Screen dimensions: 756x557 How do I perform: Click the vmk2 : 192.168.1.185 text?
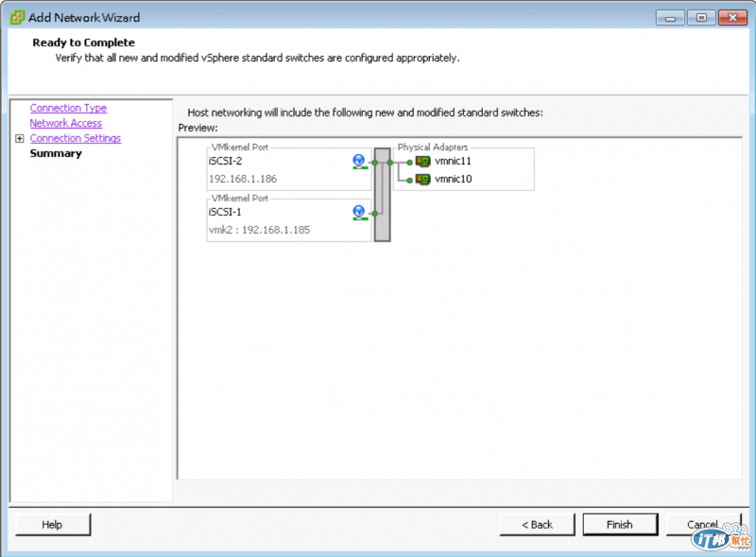[x=259, y=230]
